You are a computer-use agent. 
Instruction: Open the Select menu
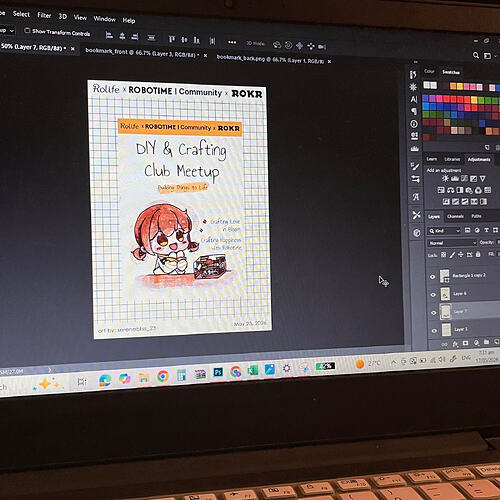(21, 14)
